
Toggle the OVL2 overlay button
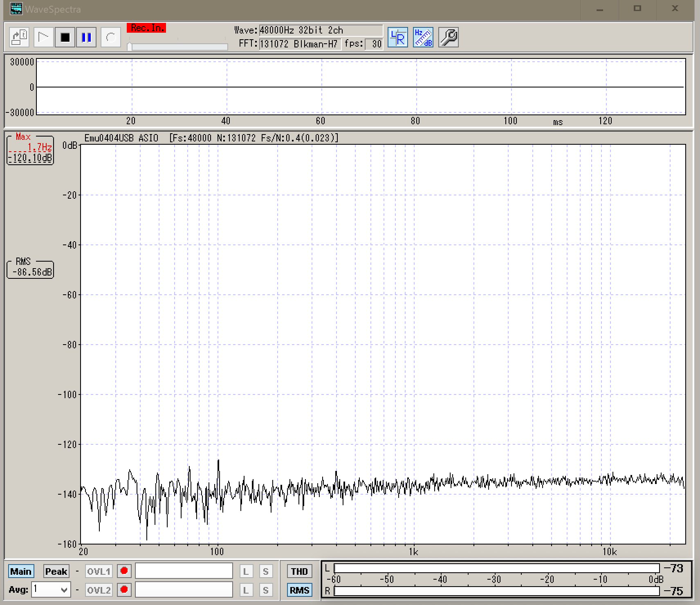[x=99, y=590]
